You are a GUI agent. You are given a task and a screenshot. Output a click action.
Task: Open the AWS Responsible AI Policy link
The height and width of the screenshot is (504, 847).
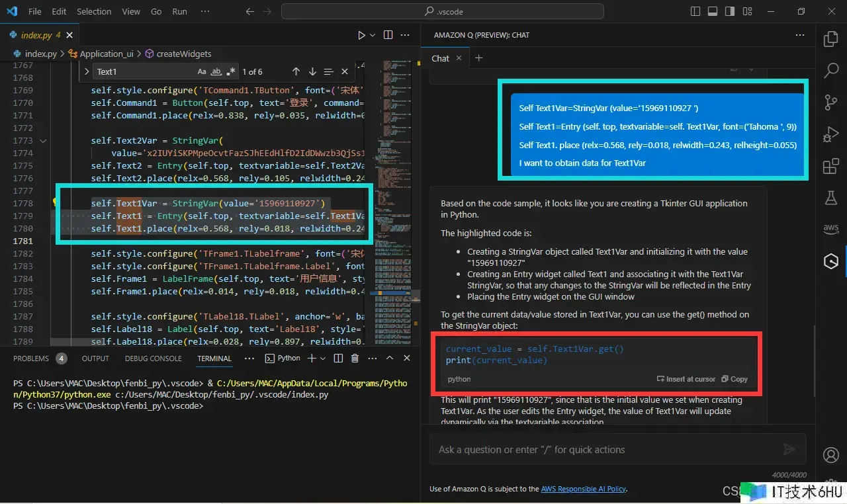pos(583,489)
